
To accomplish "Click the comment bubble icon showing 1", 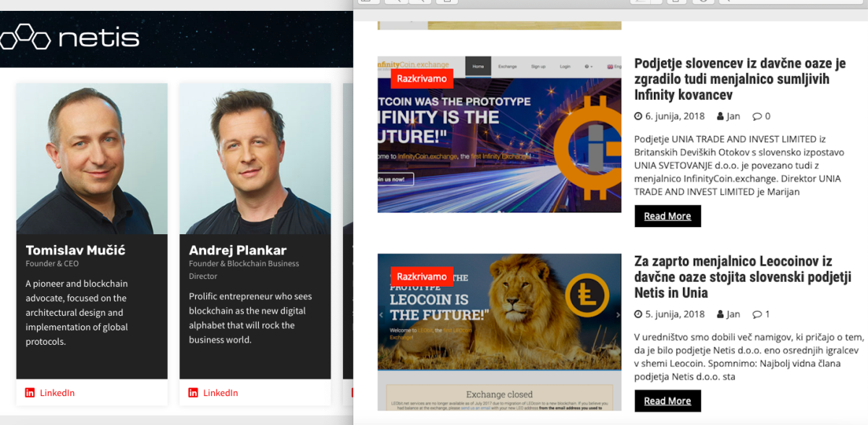I will click(757, 314).
